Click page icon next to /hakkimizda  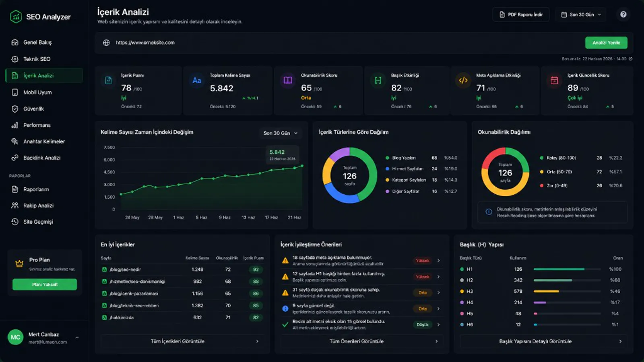click(104, 318)
